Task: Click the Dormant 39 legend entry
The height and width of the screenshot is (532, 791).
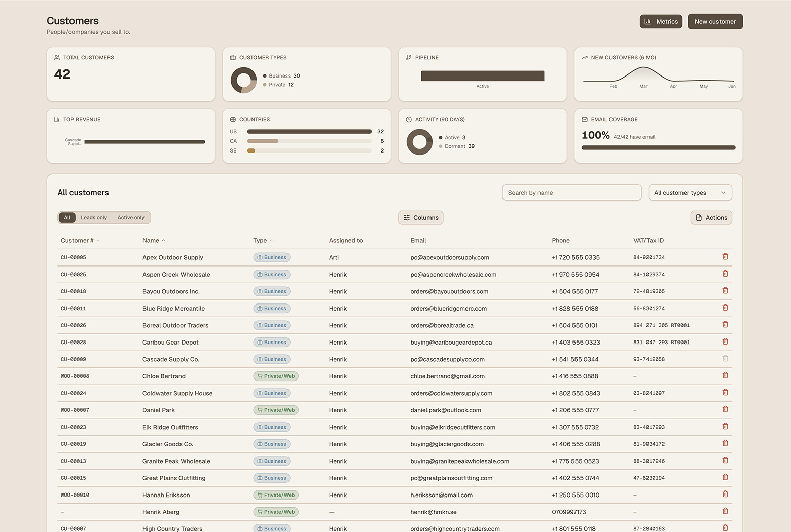Action: tap(456, 146)
